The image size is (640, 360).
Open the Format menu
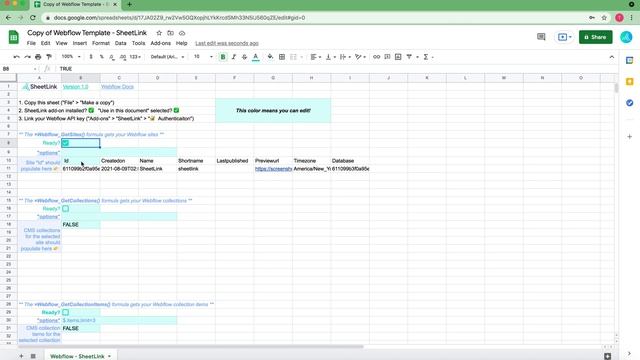point(101,43)
